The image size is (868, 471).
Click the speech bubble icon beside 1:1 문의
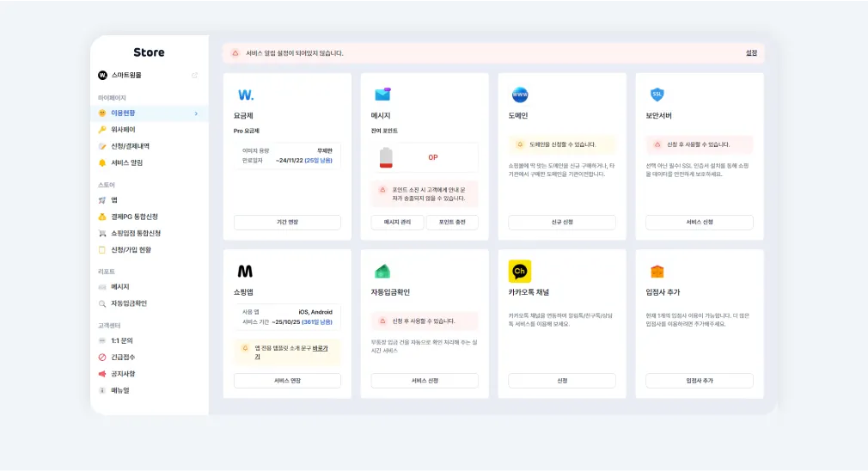102,340
